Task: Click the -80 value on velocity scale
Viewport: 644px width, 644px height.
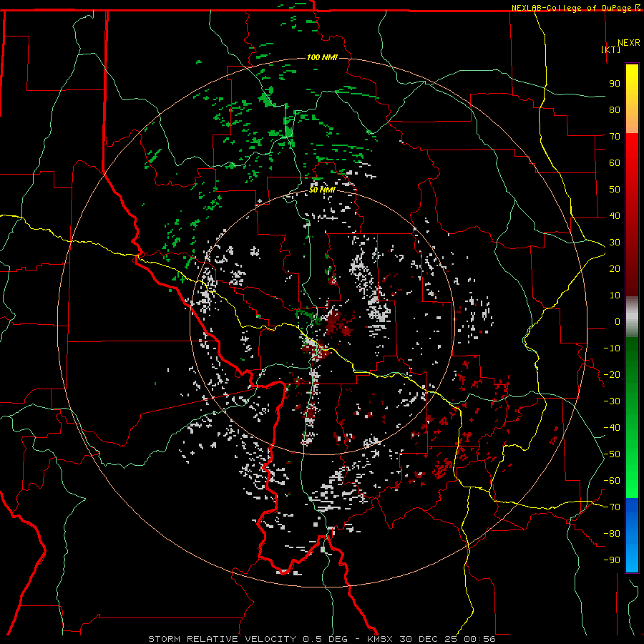Action: (x=612, y=534)
